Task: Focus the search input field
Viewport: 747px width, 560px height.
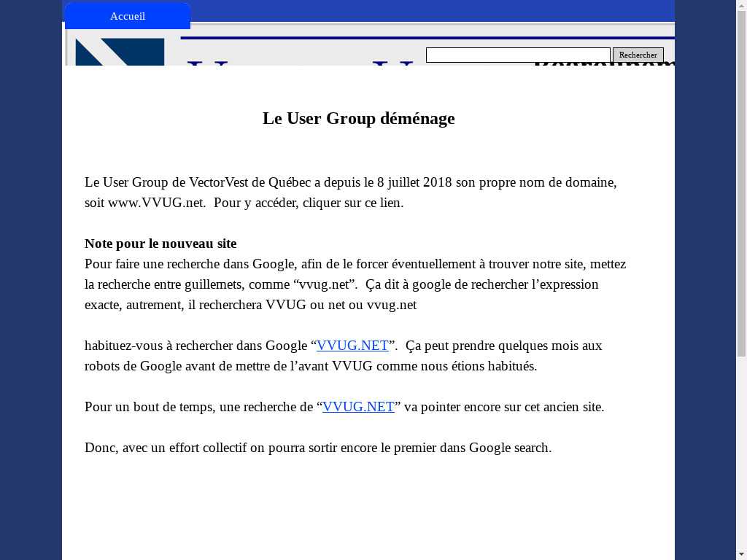Action: coord(518,55)
